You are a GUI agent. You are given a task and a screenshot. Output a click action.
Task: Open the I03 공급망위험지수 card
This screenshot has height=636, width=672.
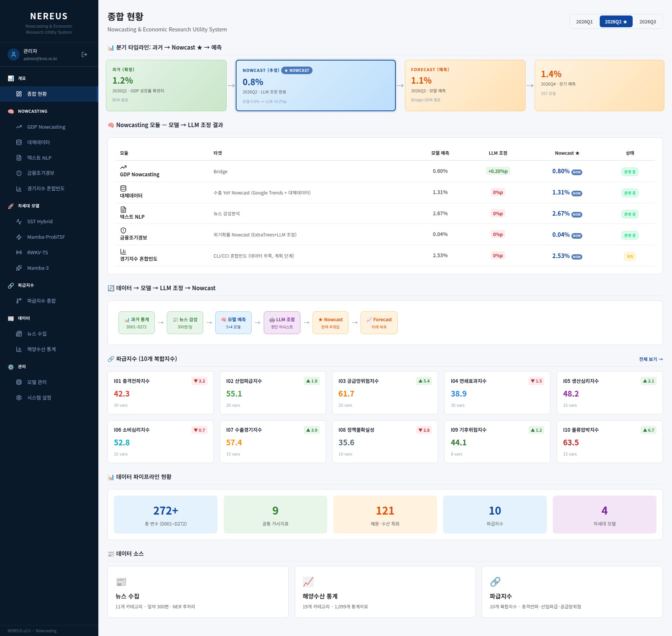(385, 393)
